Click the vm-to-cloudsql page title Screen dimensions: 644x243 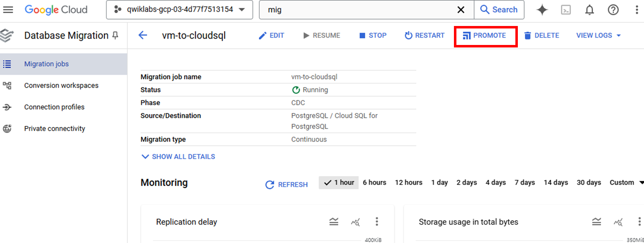(194, 35)
